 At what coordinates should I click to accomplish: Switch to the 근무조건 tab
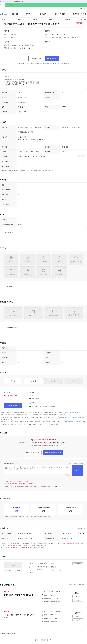point(19,20)
